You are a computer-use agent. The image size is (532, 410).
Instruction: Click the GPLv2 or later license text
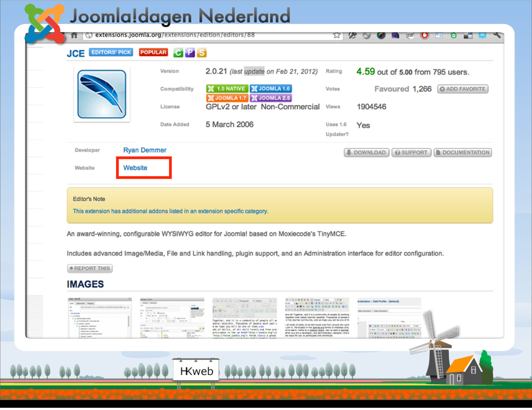(231, 107)
